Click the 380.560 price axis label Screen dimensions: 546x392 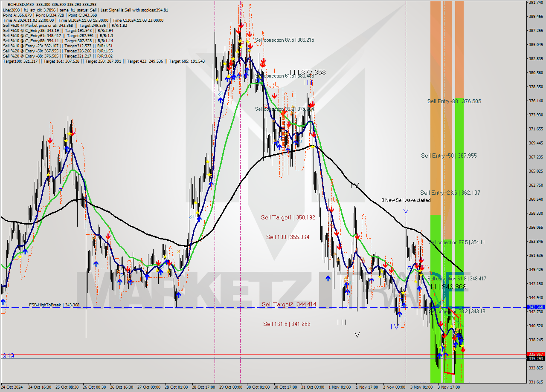536,73
